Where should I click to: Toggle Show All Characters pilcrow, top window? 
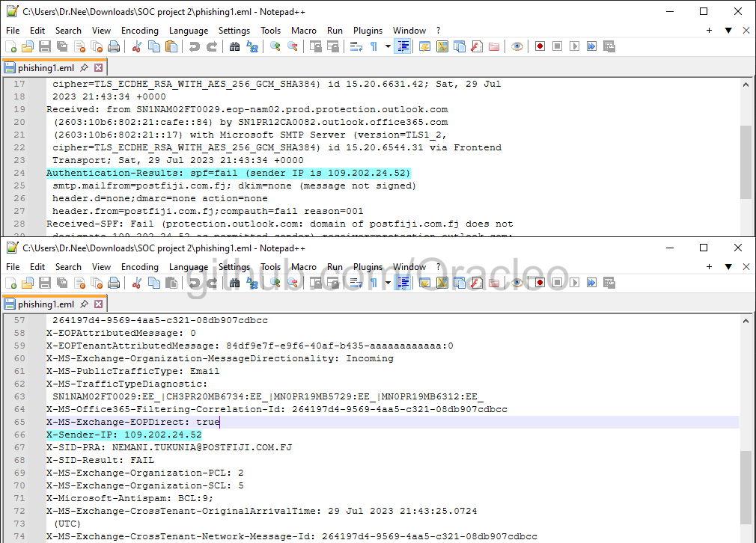(x=374, y=46)
